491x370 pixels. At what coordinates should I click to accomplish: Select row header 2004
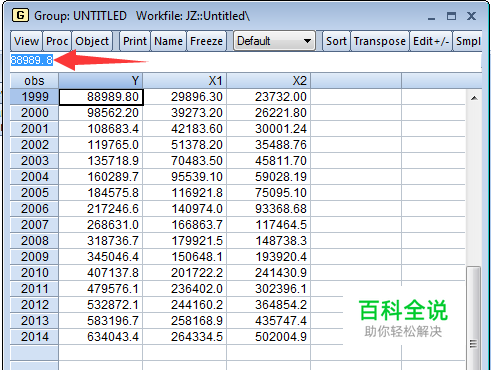[34, 177]
